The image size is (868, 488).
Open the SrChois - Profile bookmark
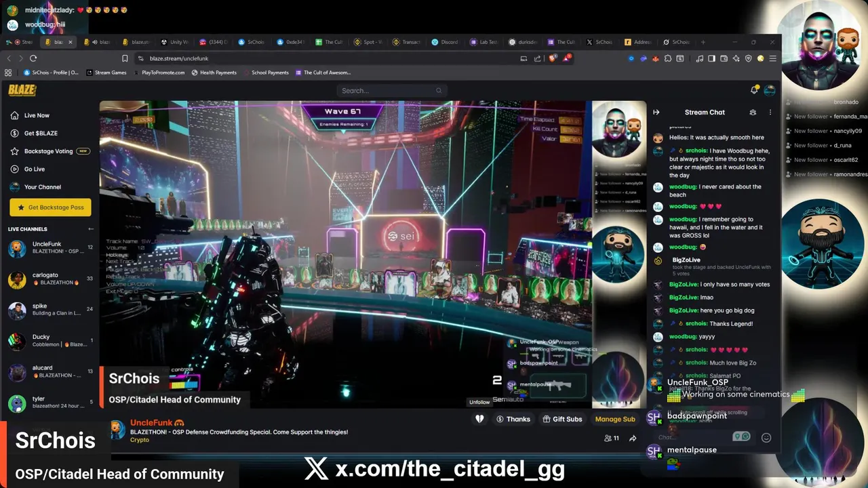click(51, 73)
